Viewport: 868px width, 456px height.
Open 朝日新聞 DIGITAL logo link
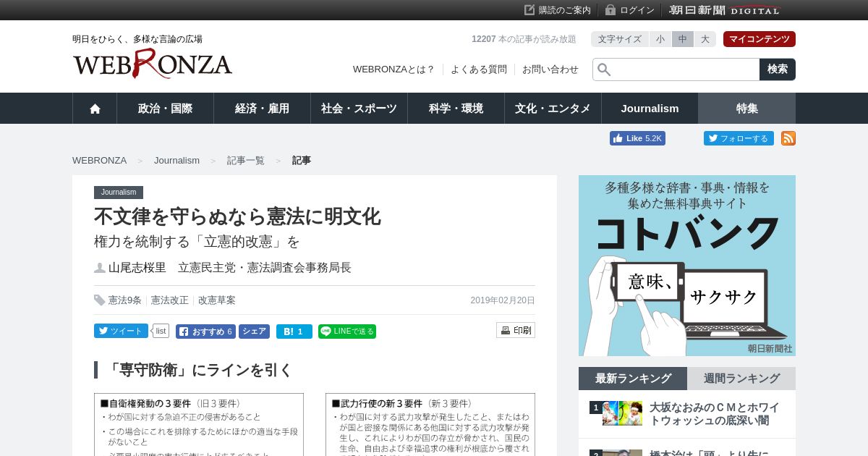725,10
